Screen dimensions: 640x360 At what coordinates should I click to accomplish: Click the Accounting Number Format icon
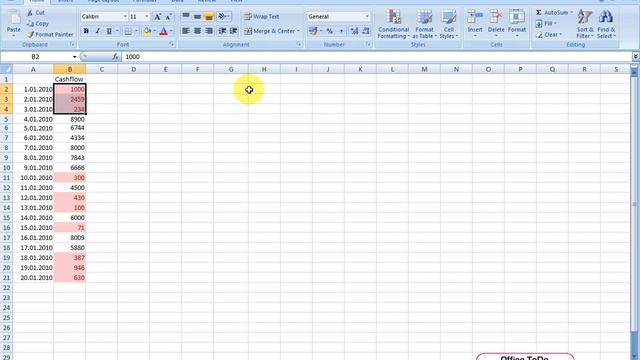[x=313, y=31]
